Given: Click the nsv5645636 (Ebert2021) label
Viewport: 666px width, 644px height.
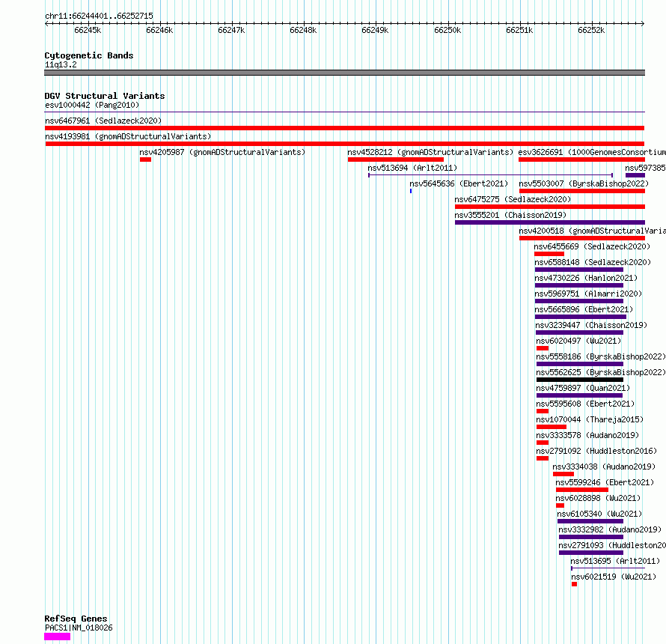Looking at the screenshot, I should (459, 183).
